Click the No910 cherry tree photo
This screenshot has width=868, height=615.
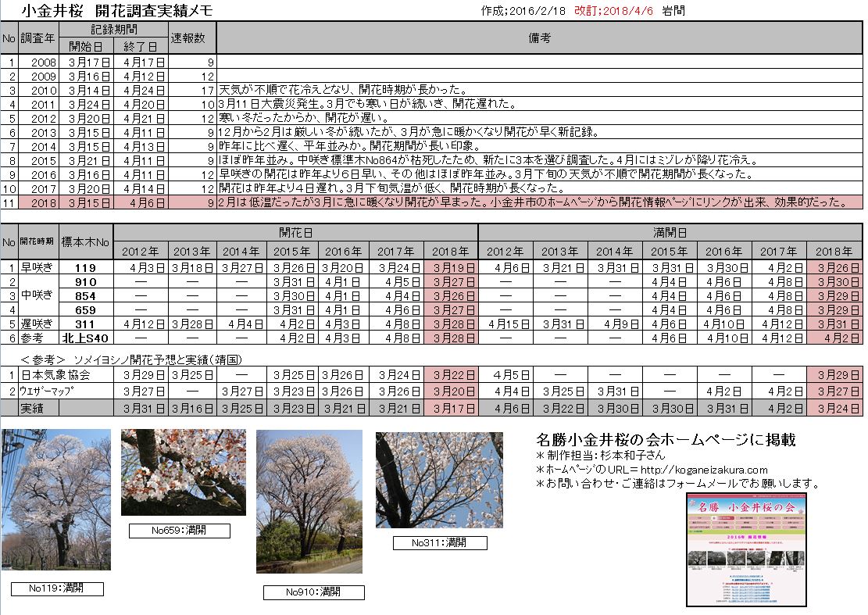pyautogui.click(x=309, y=501)
